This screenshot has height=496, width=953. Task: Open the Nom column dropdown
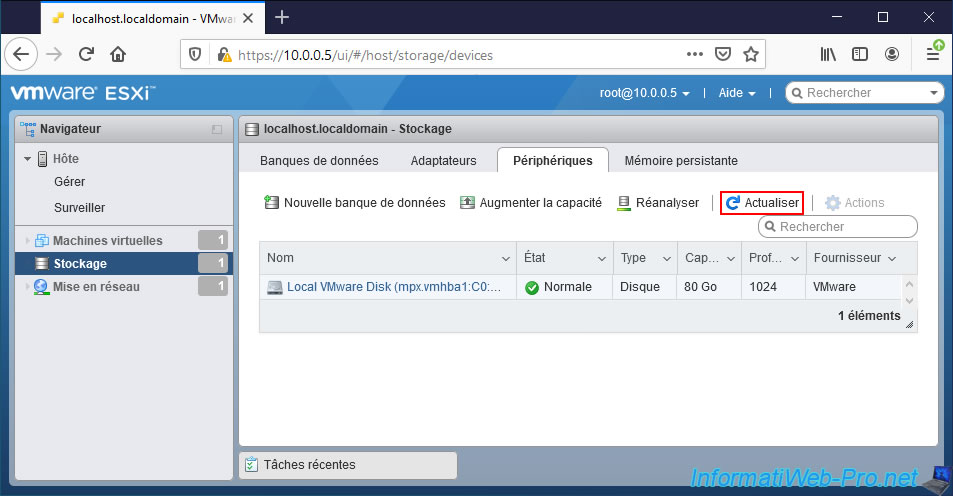pyautogui.click(x=505, y=258)
